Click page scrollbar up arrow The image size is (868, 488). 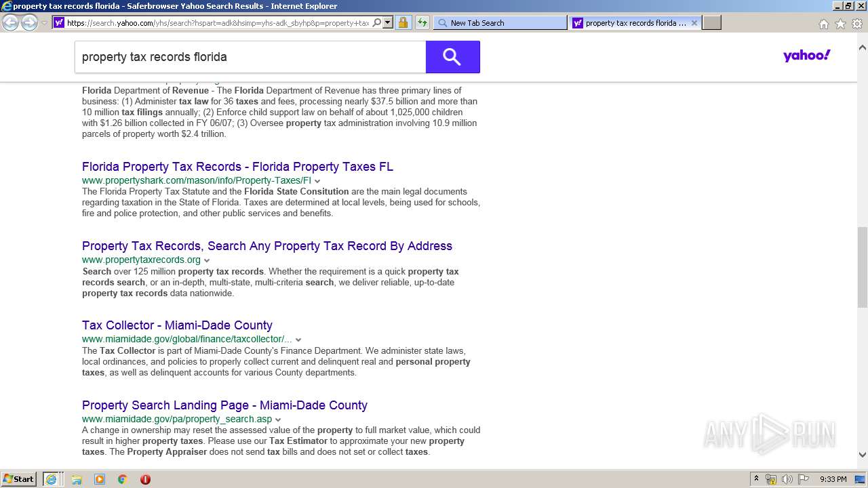click(x=862, y=48)
